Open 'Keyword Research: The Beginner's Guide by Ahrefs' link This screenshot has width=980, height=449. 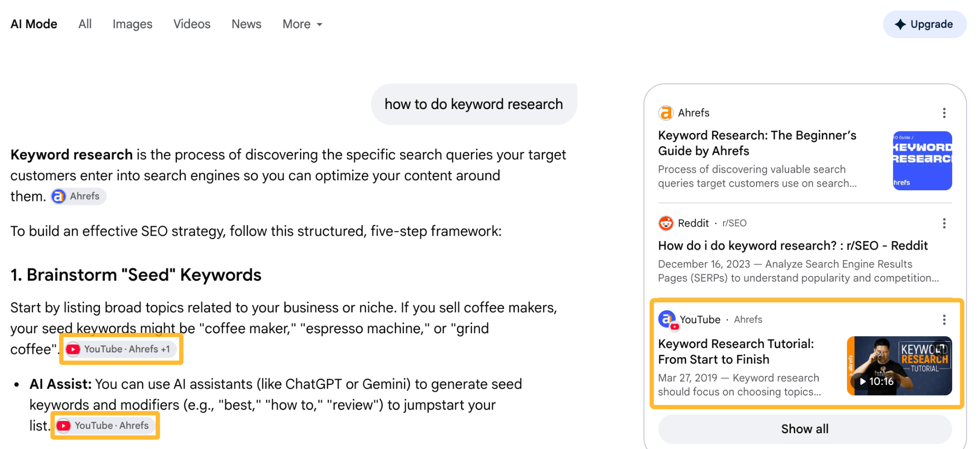pyautogui.click(x=757, y=143)
